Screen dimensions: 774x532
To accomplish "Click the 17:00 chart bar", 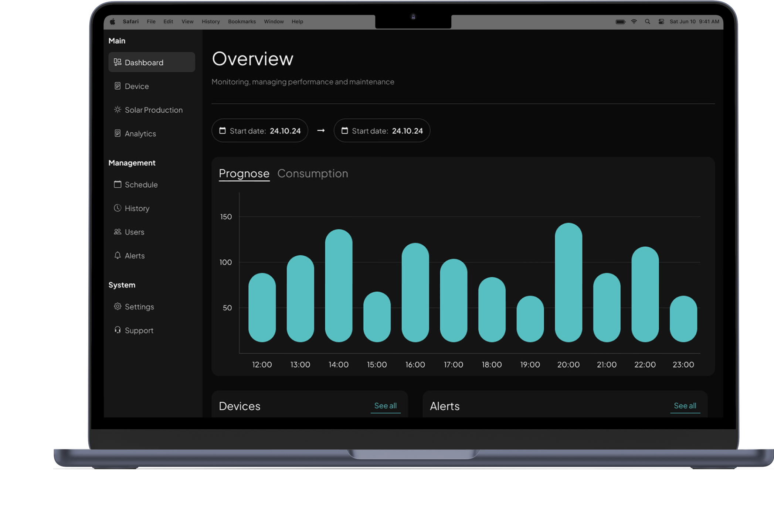I will 454,300.
